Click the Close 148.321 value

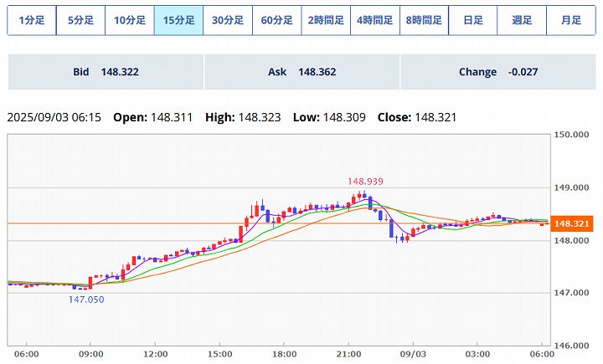tap(417, 117)
